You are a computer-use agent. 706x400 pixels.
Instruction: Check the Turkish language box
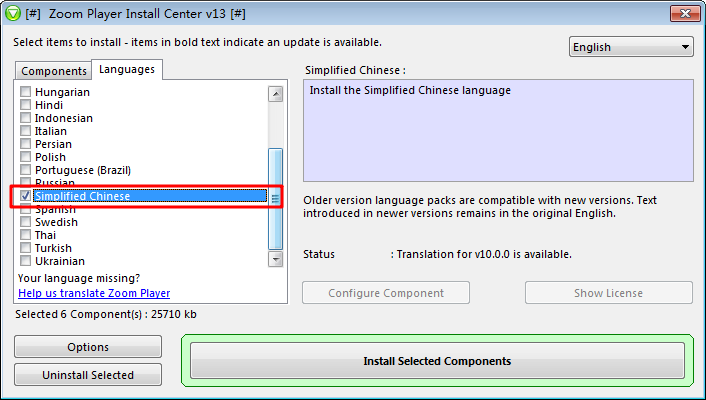click(26, 248)
